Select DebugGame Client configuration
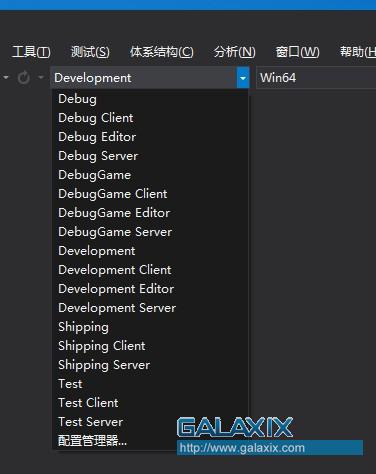Viewport: 376px width, 474px height. click(150, 194)
